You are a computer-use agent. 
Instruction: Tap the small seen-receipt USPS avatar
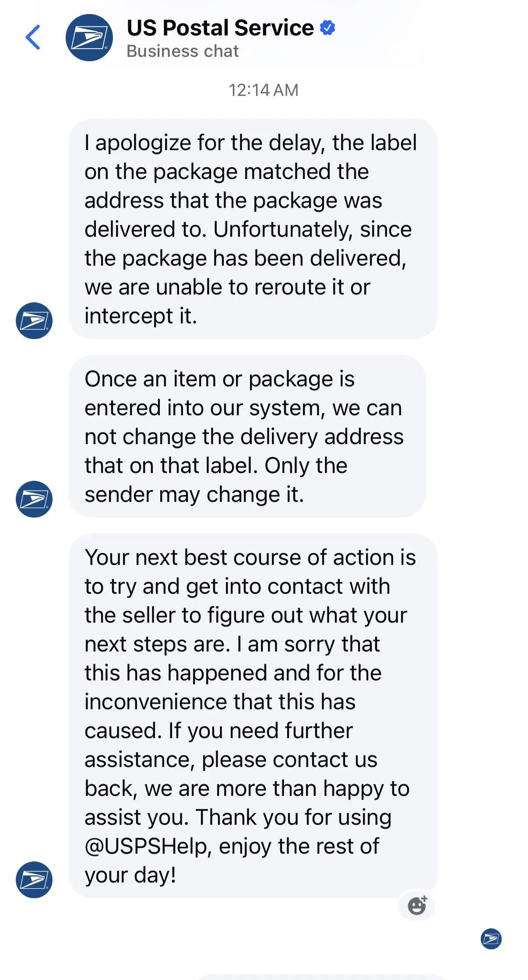click(x=491, y=939)
